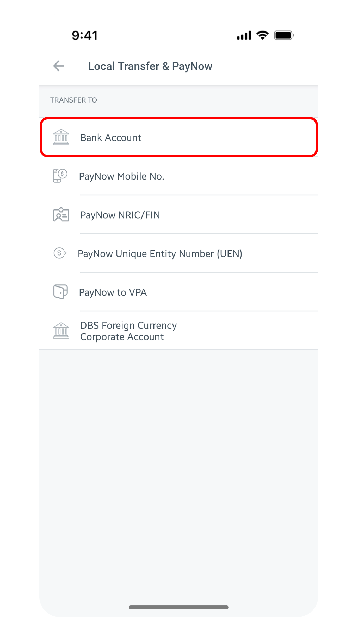Tap the home indicator bar
The height and width of the screenshot is (644, 358).
click(x=179, y=607)
